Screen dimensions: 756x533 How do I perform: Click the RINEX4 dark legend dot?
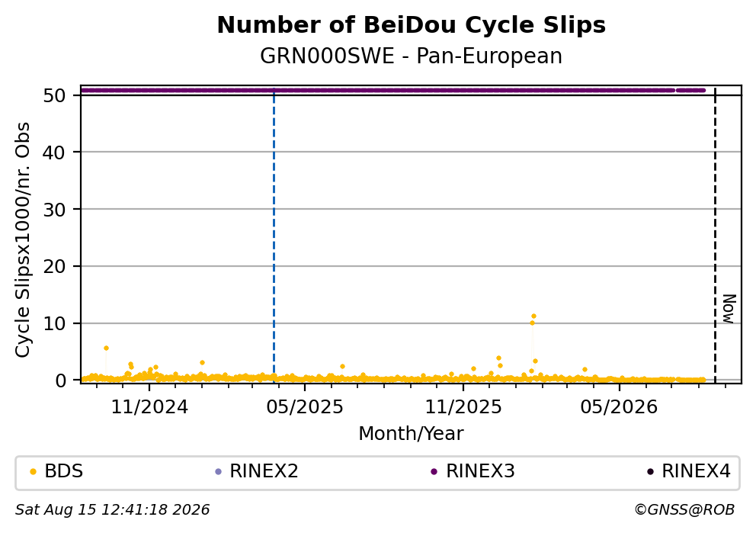(x=650, y=472)
